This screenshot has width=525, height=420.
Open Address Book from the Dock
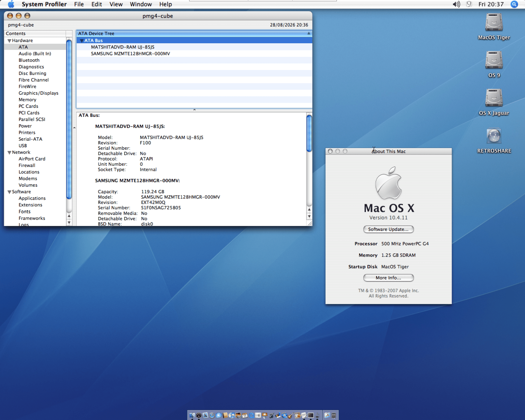tap(225, 415)
